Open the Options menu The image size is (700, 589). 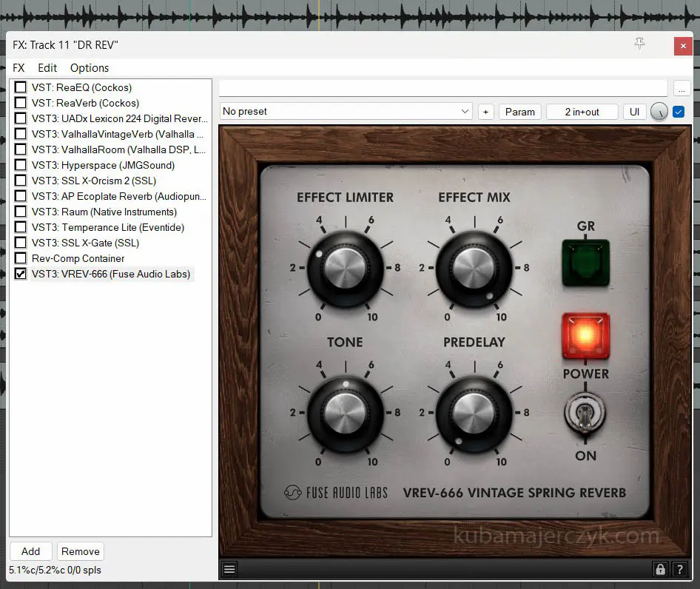90,68
